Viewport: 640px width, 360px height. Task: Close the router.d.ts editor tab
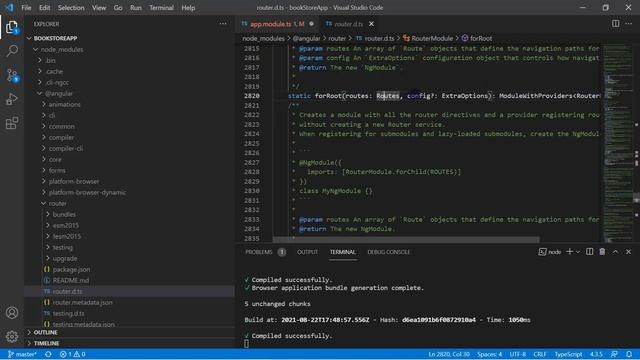tap(371, 24)
